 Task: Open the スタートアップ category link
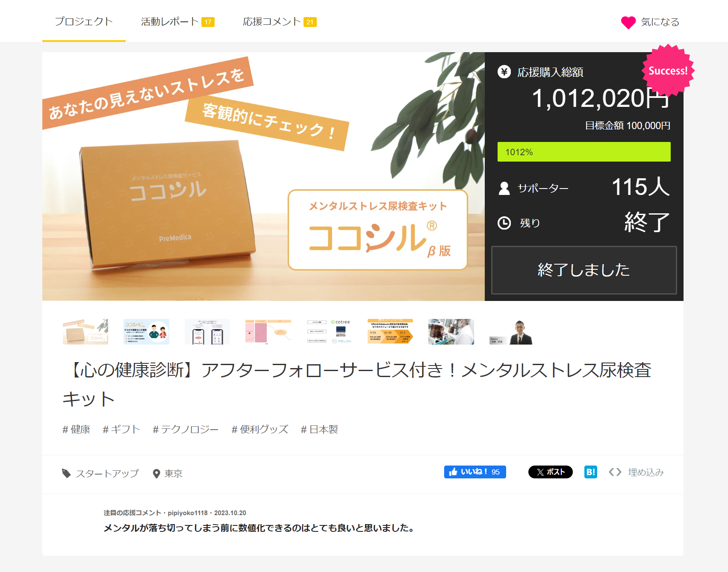tap(107, 473)
